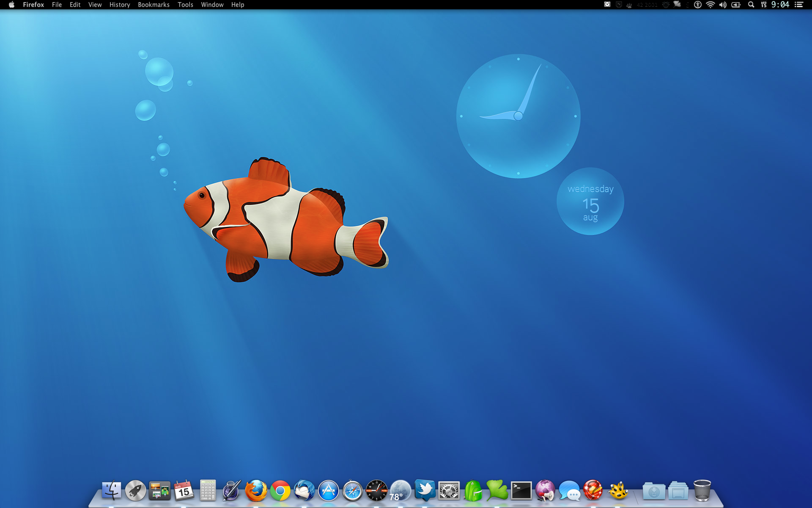
Task: Open the View menu
Action: (x=95, y=5)
